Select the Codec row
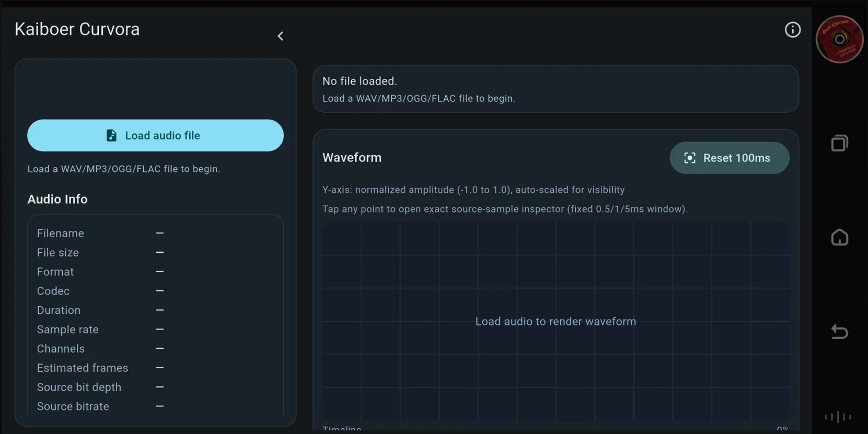Image resolution: width=868 pixels, height=434 pixels. [155, 291]
